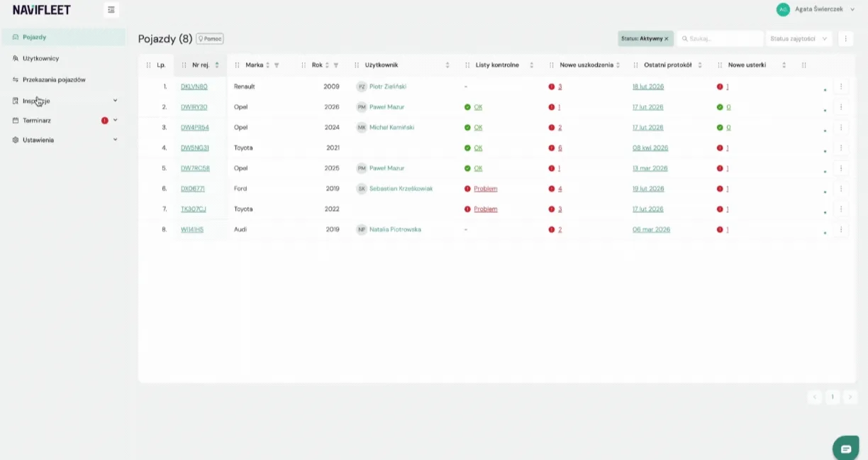Image resolution: width=868 pixels, height=460 pixels.
Task: Open the chat support bubble icon
Action: (845, 449)
